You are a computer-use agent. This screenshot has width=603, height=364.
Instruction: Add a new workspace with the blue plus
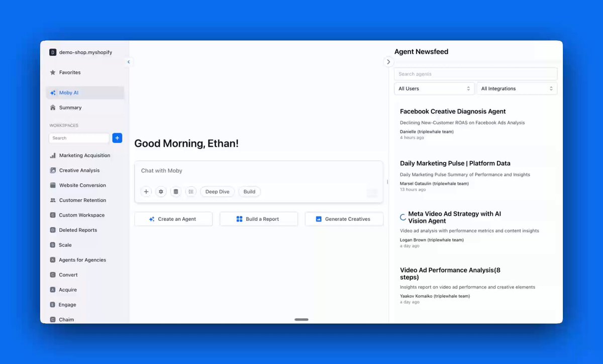[x=117, y=138]
